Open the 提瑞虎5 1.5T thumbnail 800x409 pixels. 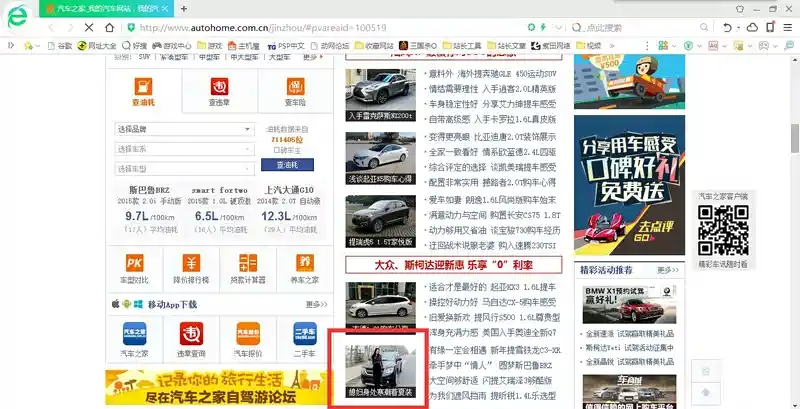tap(381, 221)
